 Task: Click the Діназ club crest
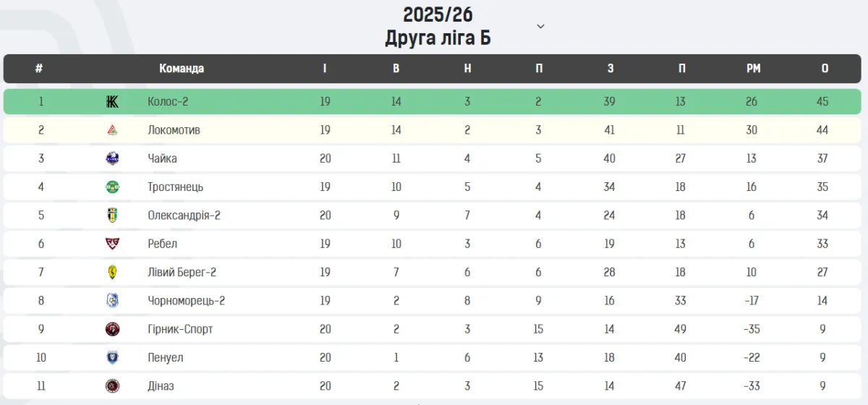[112, 385]
